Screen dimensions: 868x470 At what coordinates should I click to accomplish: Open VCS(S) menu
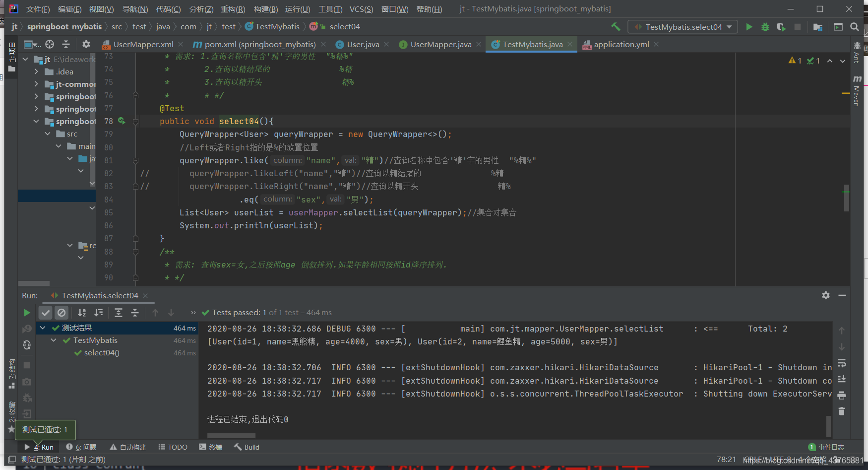(x=361, y=9)
